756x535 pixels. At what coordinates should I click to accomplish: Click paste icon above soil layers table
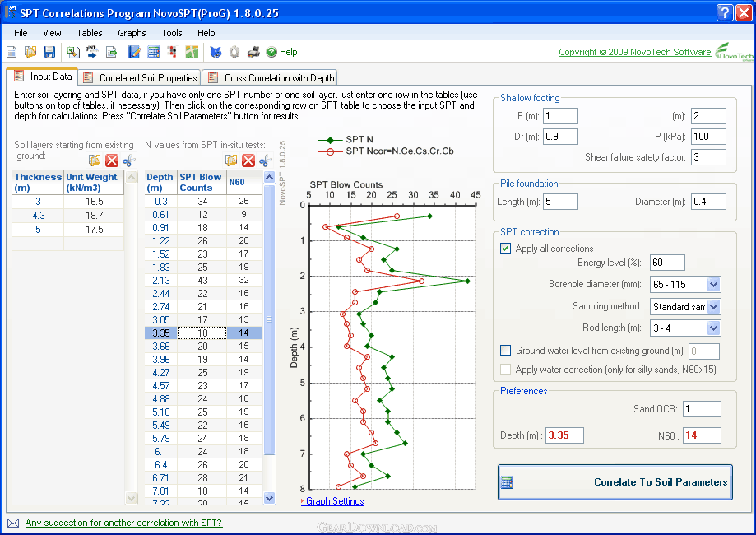(x=95, y=160)
